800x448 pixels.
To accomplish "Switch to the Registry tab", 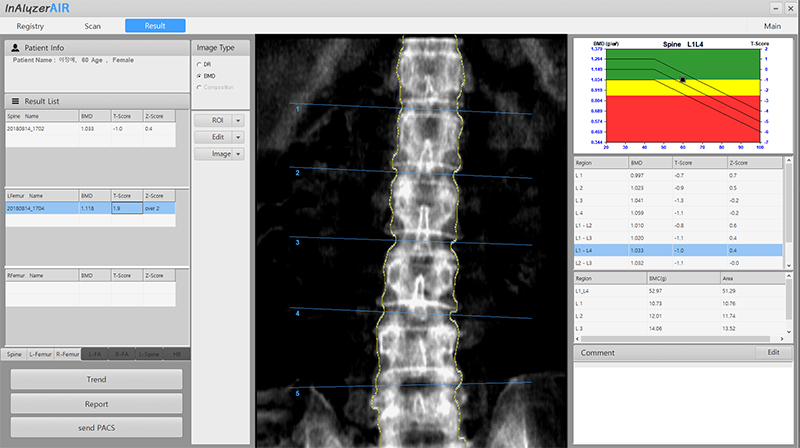I will 30,25.
